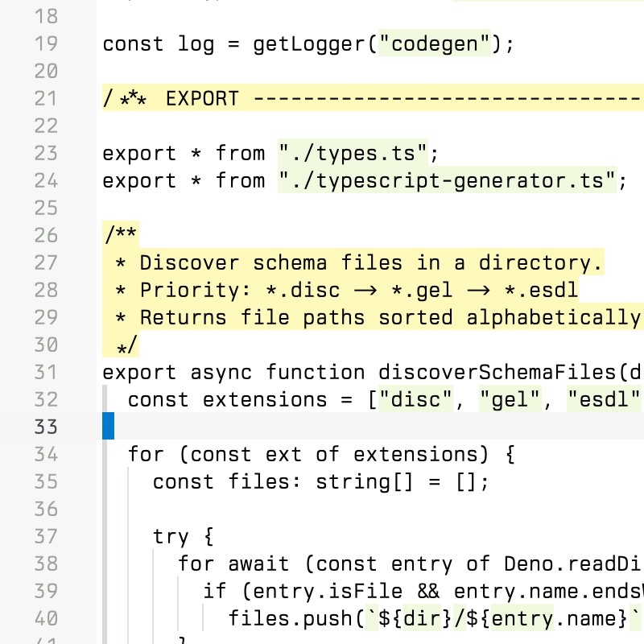644x644 pixels.
Task: Click line number 33 in the gutter
Action: [46, 427]
